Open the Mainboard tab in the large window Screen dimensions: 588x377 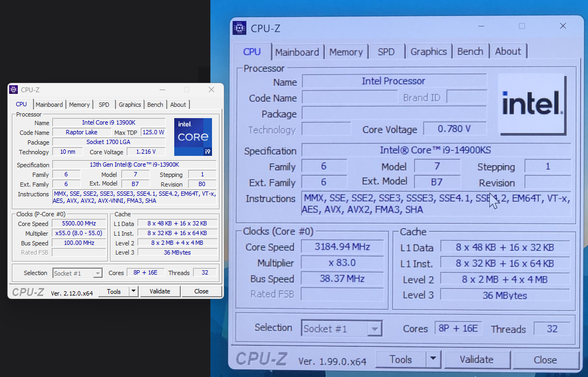[x=297, y=52]
